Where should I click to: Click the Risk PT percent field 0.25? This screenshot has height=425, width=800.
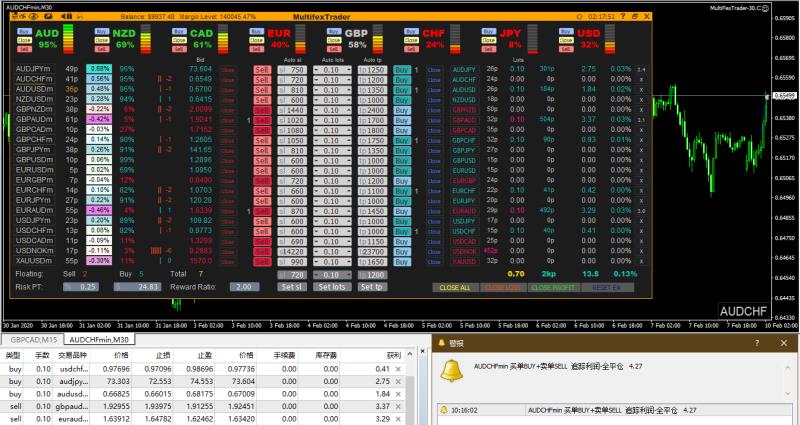click(81, 287)
